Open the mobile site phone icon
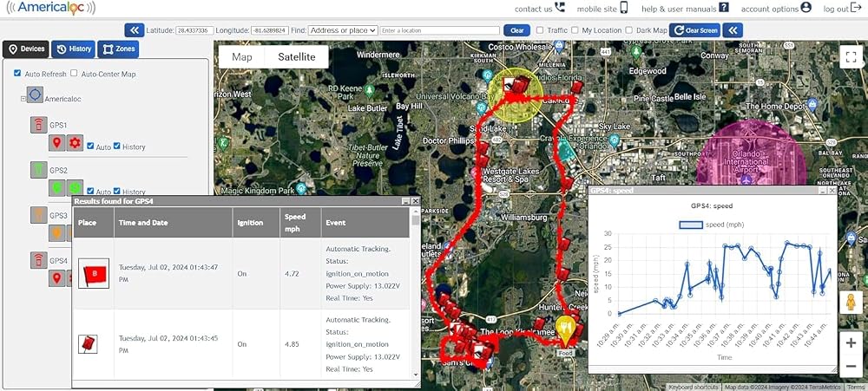868x391 pixels. coord(624,8)
